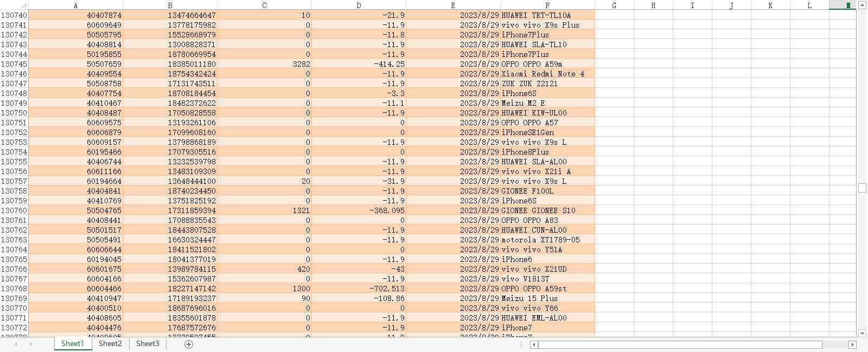Click horizontal scrollbar left arrow
The image size is (868, 352).
pyautogui.click(x=534, y=344)
